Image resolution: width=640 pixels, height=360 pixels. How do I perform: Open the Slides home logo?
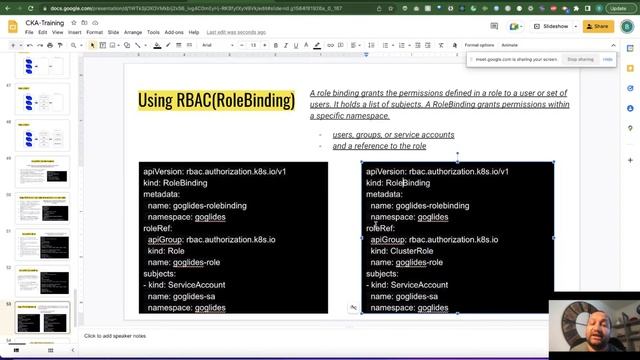click(13, 27)
